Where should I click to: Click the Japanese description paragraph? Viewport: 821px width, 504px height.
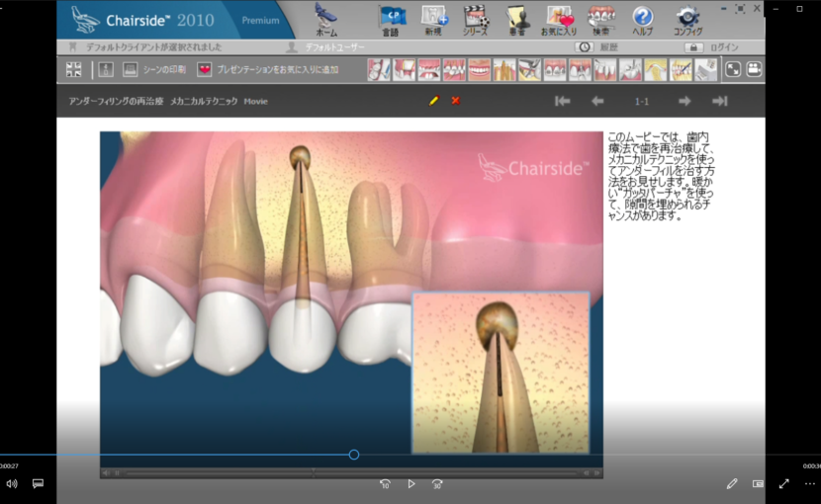pos(661,176)
